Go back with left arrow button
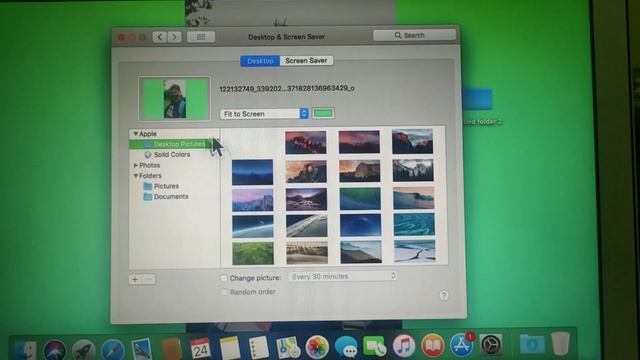The height and width of the screenshot is (360, 640). click(x=160, y=37)
